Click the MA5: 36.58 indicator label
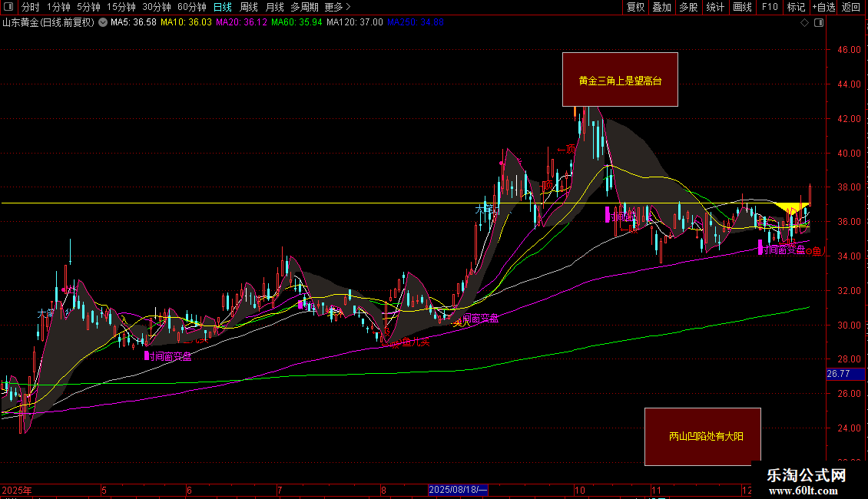This screenshot has height=499, width=868. coord(134,23)
